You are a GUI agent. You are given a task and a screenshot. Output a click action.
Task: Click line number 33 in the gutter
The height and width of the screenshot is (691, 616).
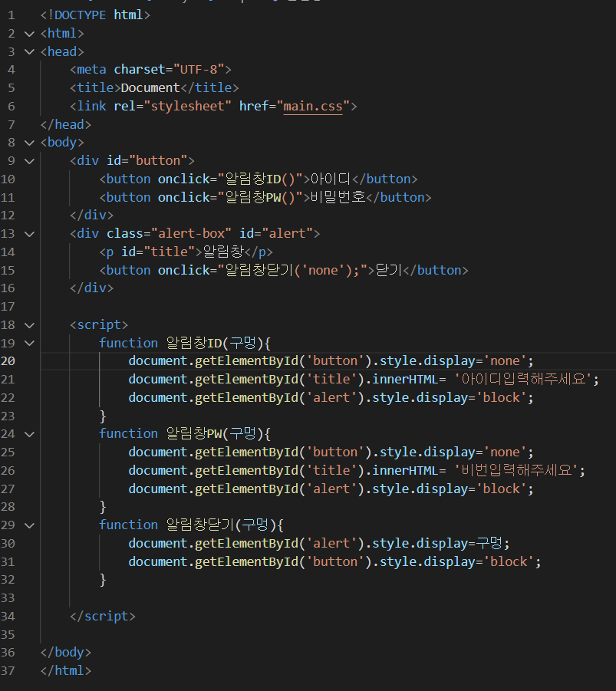point(8,598)
